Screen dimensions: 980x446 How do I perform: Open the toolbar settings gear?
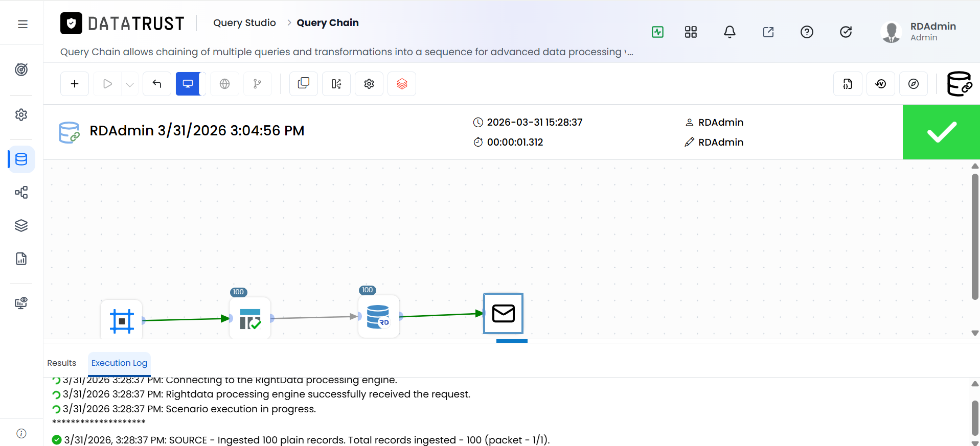[369, 84]
